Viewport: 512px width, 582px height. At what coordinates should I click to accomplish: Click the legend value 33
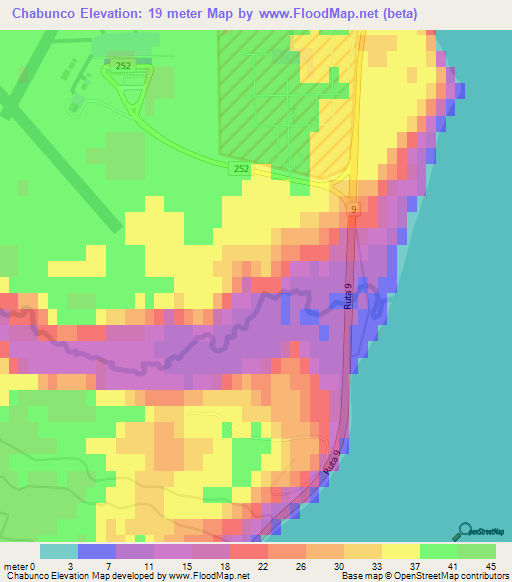[x=377, y=567]
